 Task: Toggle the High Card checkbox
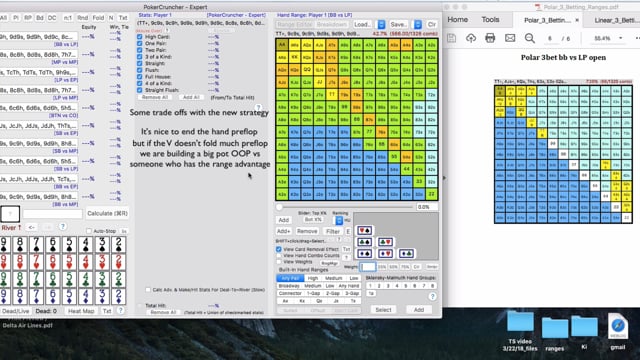[140, 37]
